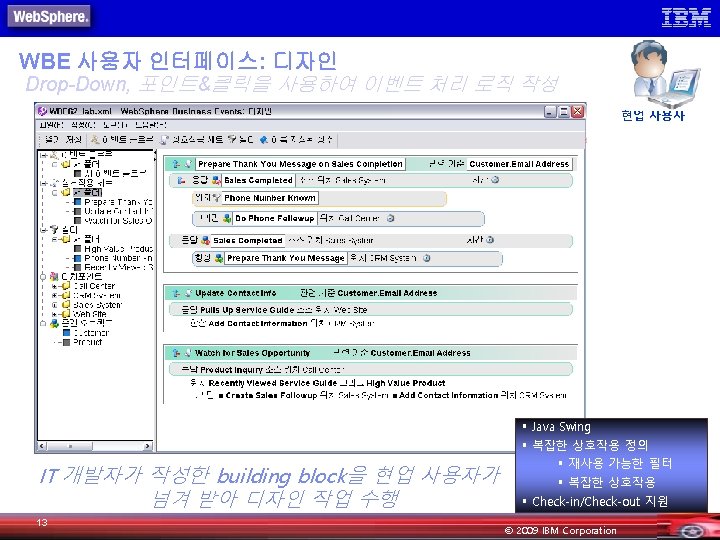Click the Call Center folder icon in tree
Screen dimensions: 720x540
(x=66, y=286)
